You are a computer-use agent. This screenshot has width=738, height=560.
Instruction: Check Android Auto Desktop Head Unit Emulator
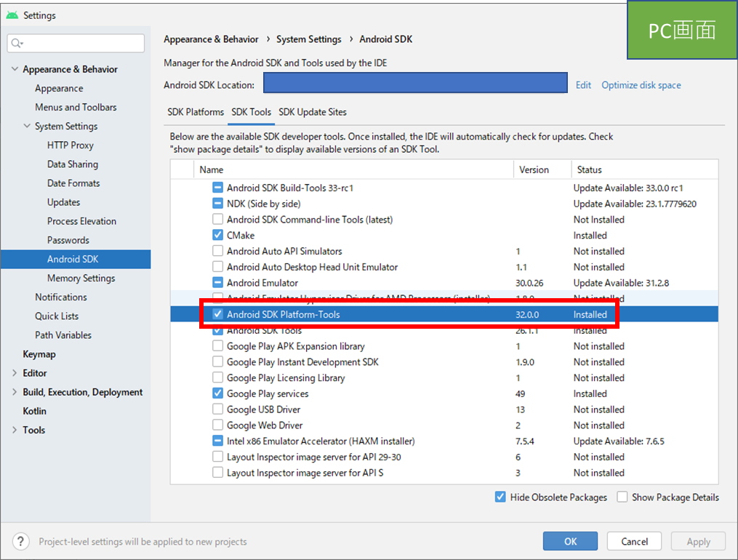(217, 267)
